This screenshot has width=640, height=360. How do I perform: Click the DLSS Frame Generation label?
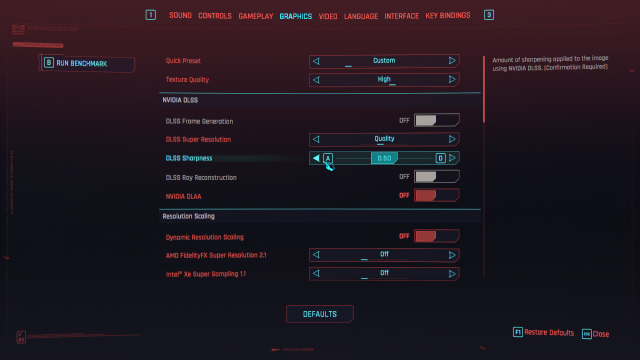tap(199, 121)
